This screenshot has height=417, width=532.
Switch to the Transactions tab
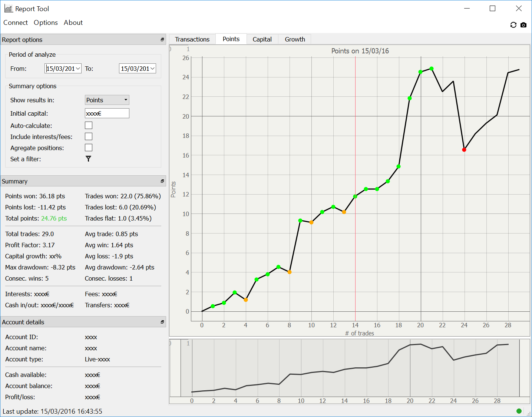(x=192, y=39)
